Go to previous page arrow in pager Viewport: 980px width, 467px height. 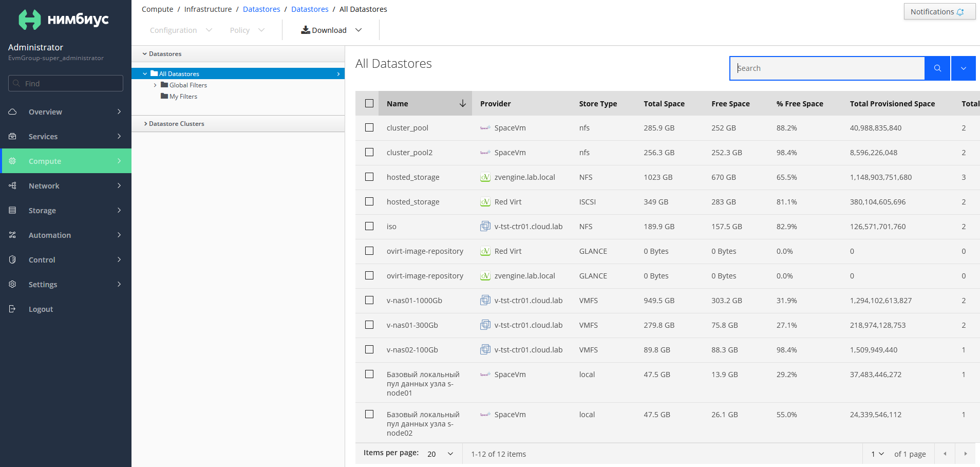click(x=945, y=454)
